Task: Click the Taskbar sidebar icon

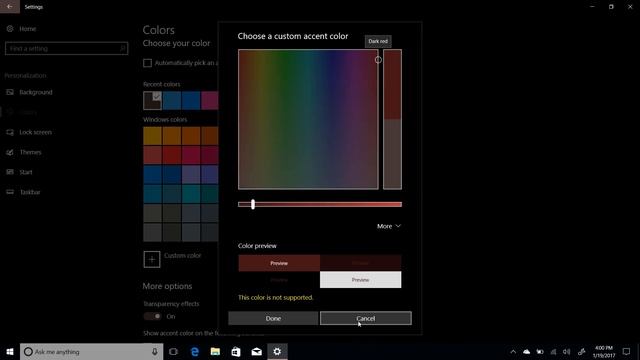Action: click(10, 192)
